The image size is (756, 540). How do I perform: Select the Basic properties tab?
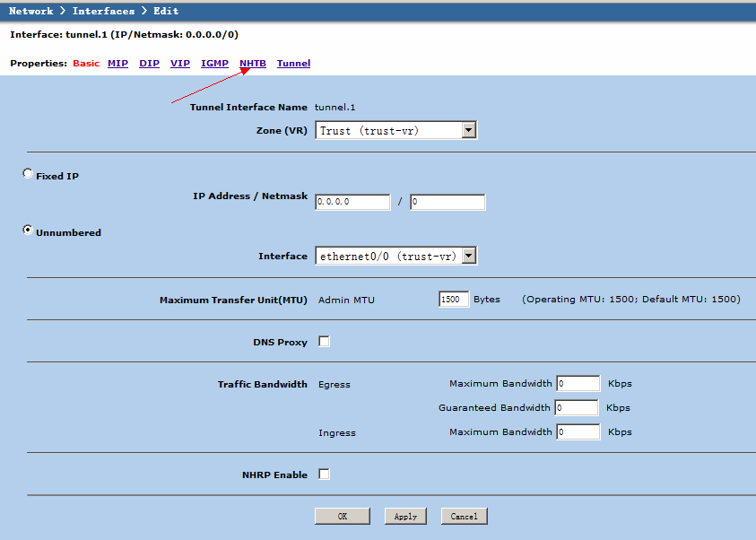[86, 63]
